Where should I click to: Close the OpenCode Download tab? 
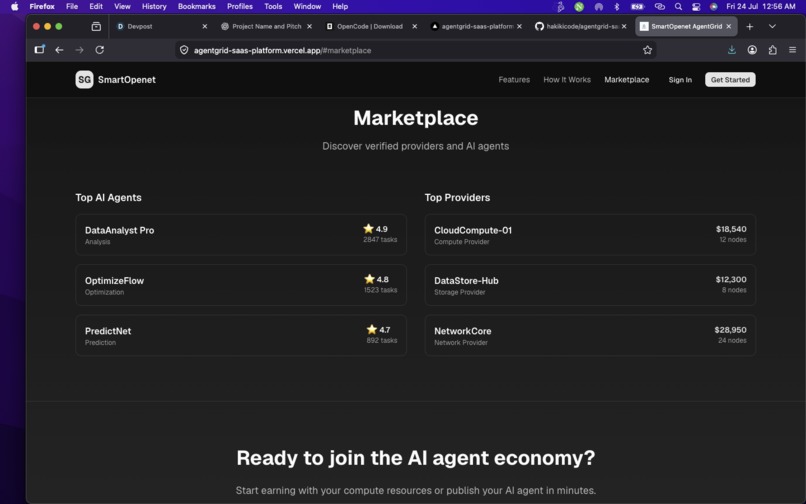[414, 26]
